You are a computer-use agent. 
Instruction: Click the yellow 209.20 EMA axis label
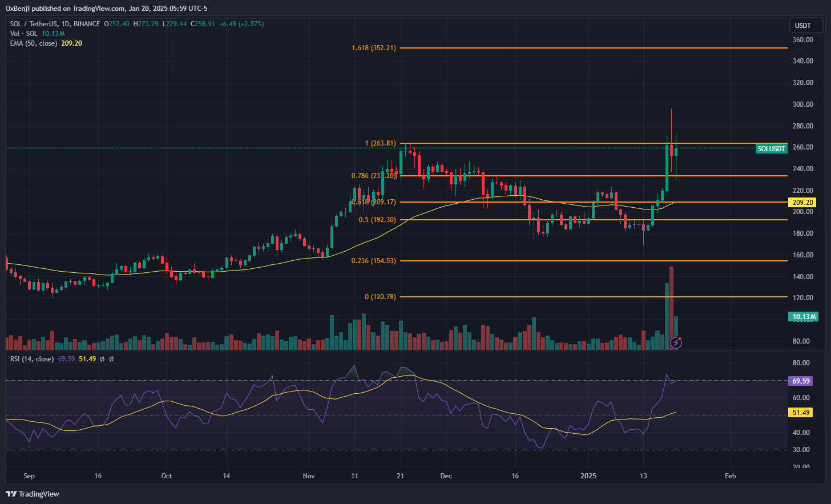[x=802, y=203]
